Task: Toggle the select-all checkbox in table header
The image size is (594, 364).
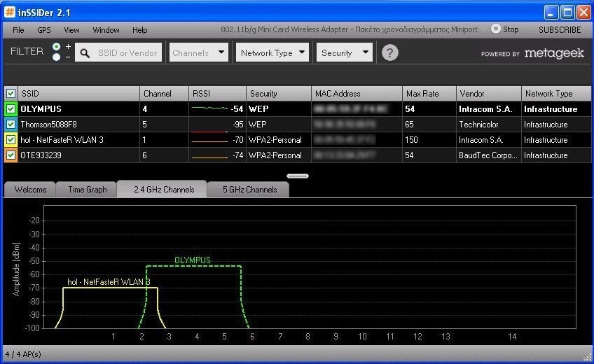Action: pyautogui.click(x=11, y=94)
